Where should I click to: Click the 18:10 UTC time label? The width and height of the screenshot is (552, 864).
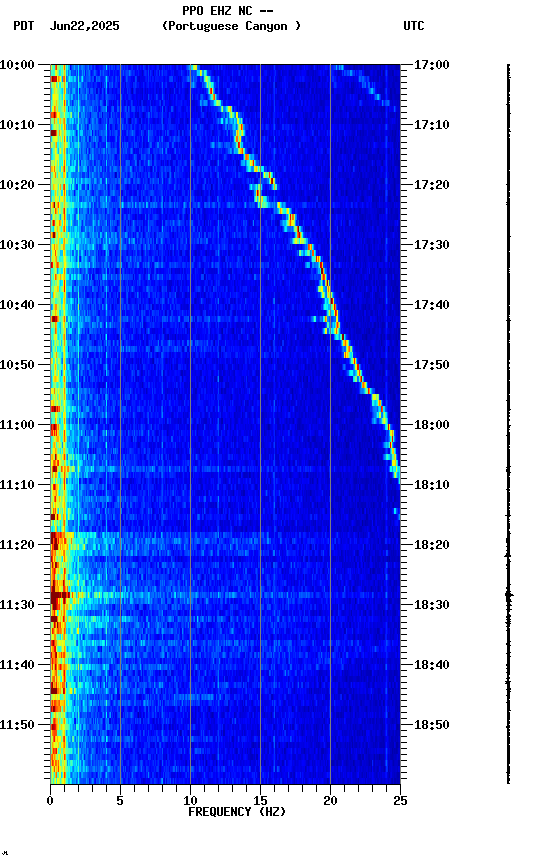tap(432, 485)
